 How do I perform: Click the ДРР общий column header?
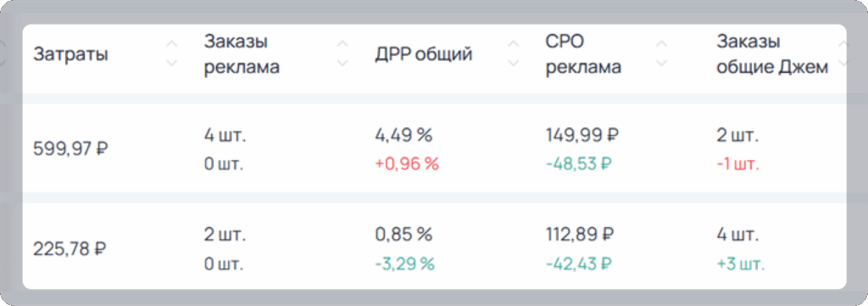(x=424, y=55)
